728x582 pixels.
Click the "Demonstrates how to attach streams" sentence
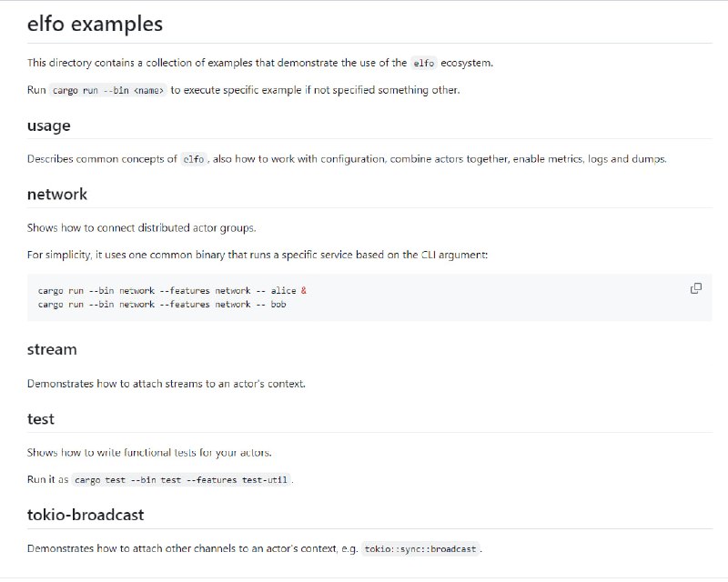point(166,383)
